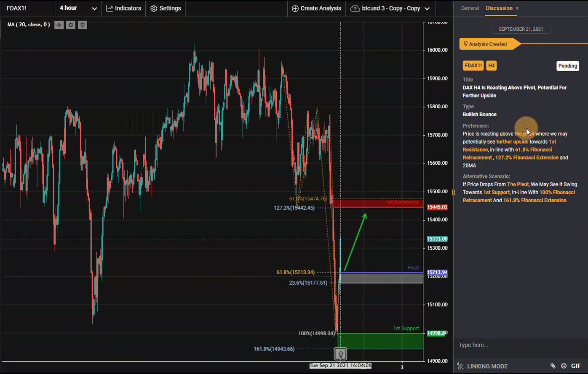The height and width of the screenshot is (374, 588).
Task: Click the Bullish Bounce type text
Action: click(x=479, y=115)
